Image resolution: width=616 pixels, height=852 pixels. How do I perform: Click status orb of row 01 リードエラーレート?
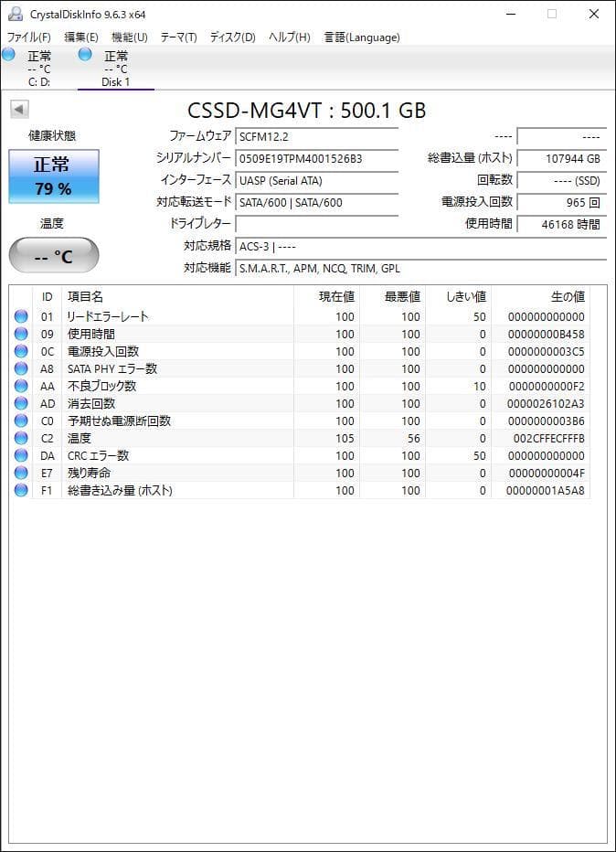click(21, 316)
